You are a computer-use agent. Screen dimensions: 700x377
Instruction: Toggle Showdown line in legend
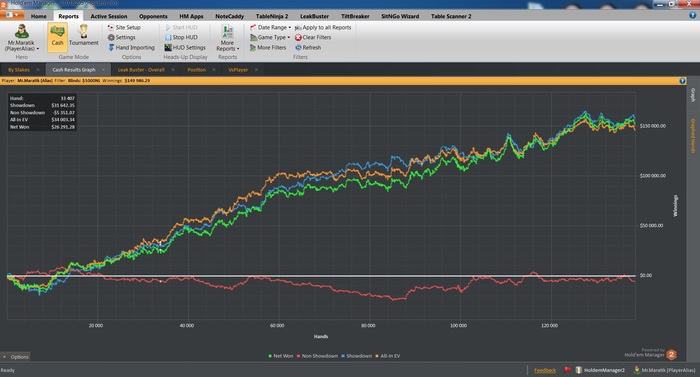[356, 356]
